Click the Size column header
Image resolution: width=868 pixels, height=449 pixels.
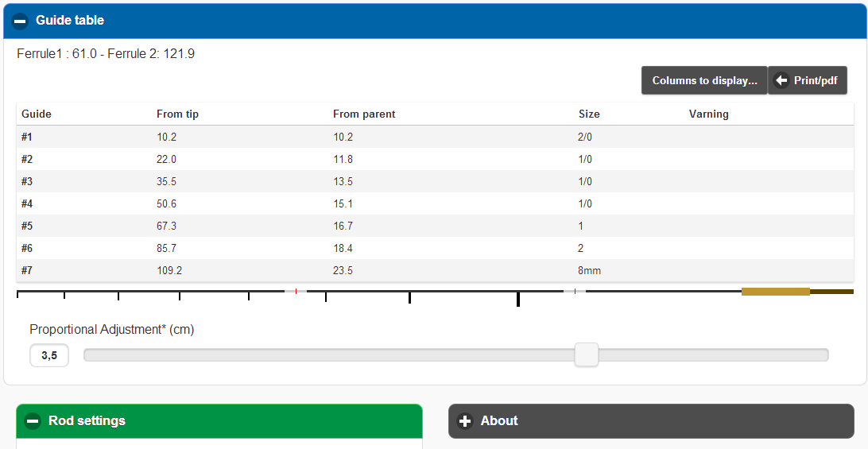589,114
